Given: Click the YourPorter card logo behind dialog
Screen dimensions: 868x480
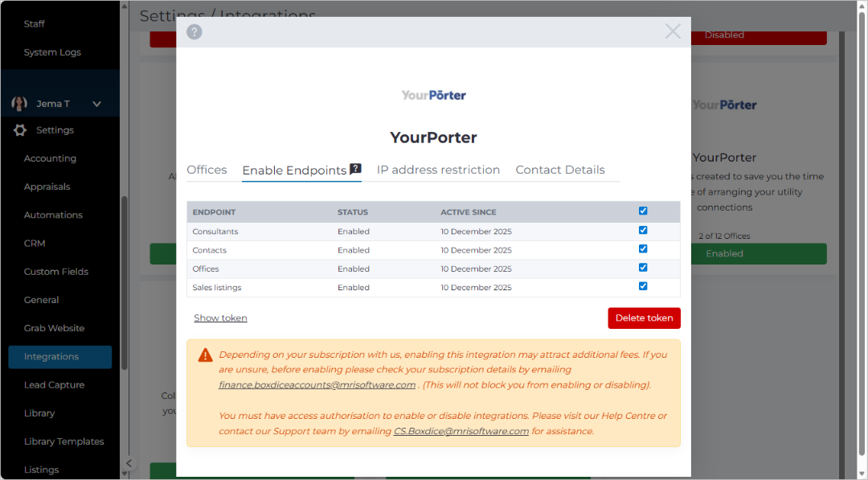Looking at the screenshot, I should coord(724,105).
